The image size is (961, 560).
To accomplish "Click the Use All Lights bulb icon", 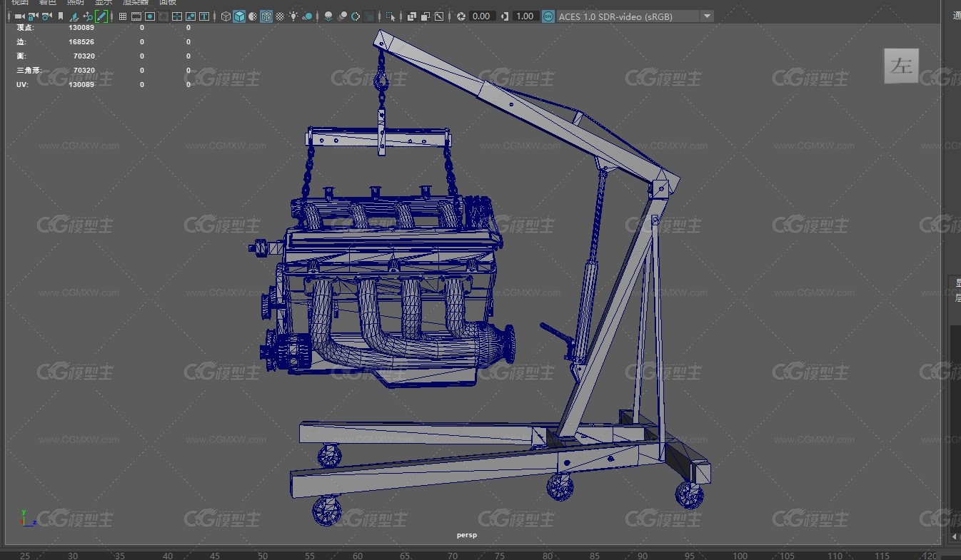I will tap(293, 16).
